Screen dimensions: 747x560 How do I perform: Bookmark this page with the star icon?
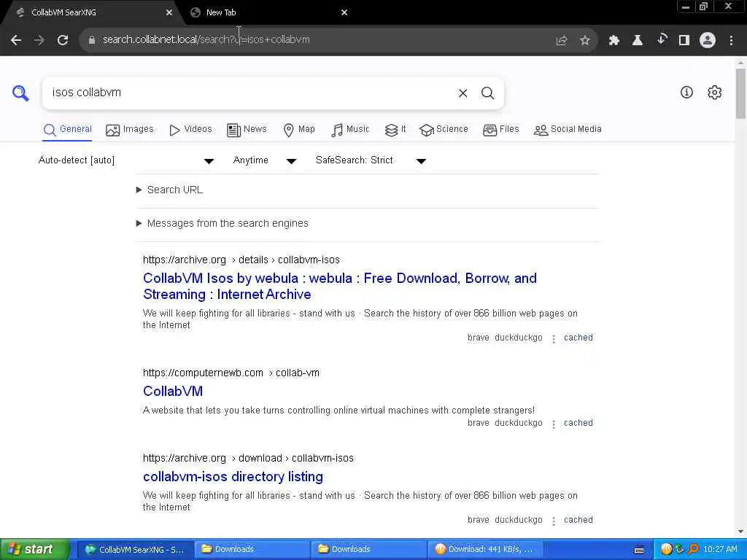click(x=585, y=41)
